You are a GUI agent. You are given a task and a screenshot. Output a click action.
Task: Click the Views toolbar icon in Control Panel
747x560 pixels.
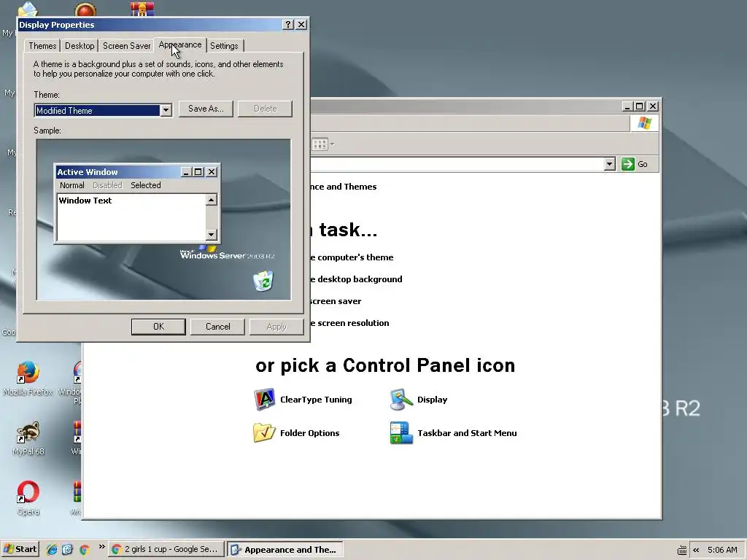[320, 144]
